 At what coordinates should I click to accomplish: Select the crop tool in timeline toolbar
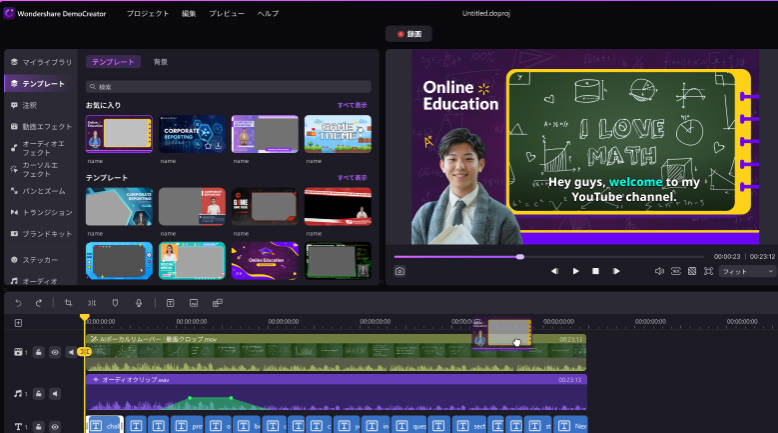pos(68,302)
